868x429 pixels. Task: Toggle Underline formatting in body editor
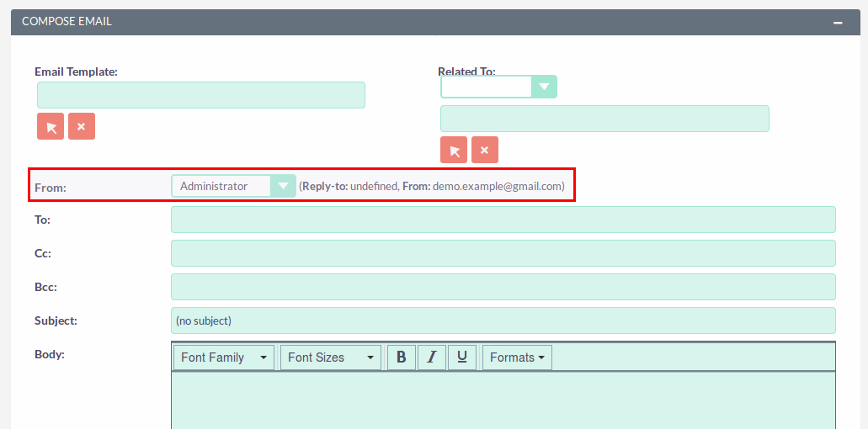[461, 357]
